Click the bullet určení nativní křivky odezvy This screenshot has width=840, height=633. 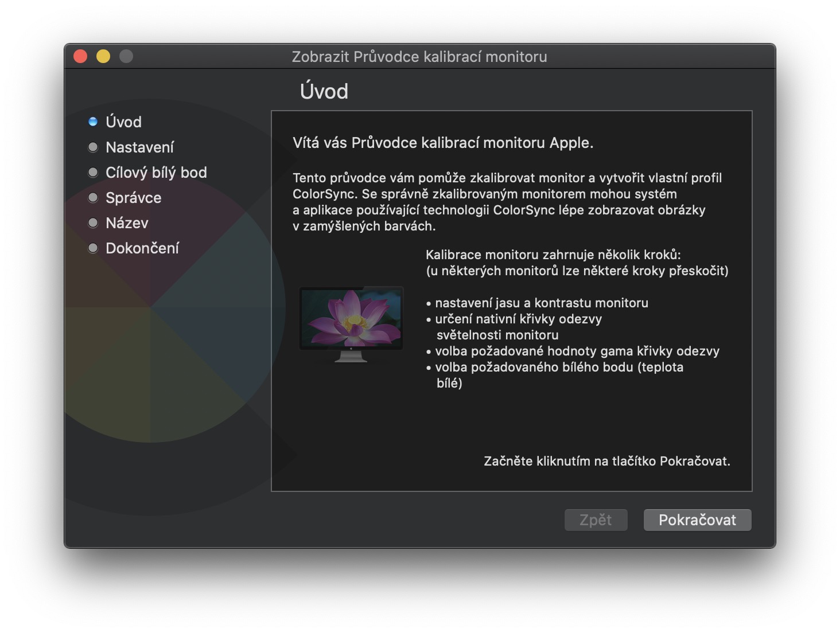pos(514,327)
